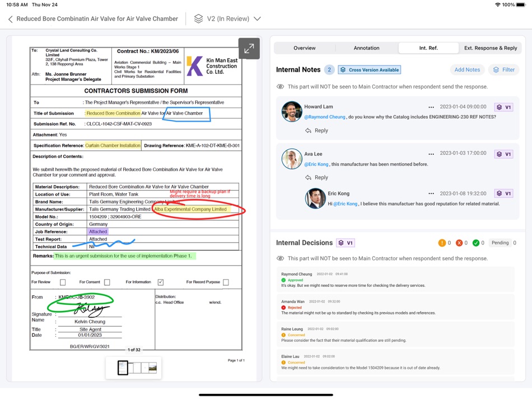Viewport: 532px width, 399px height.
Task: Click V1 tag beside Internal Decisions
Action: [x=346, y=243]
